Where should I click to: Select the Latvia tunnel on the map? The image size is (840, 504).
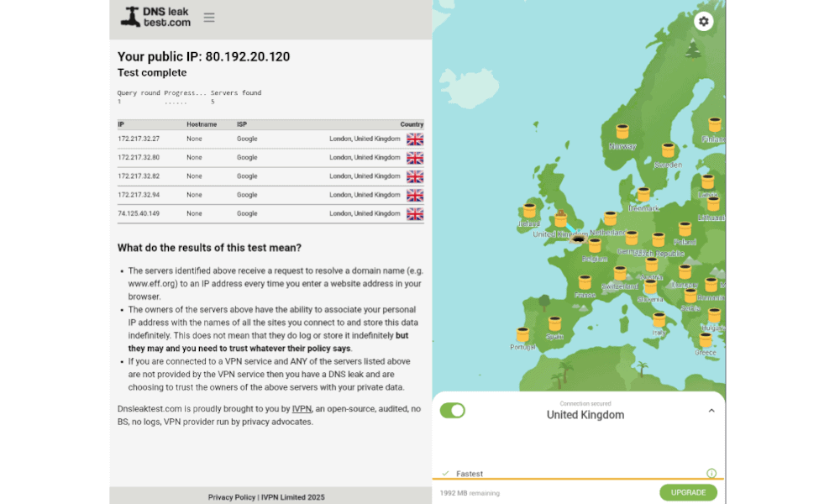coord(707,182)
